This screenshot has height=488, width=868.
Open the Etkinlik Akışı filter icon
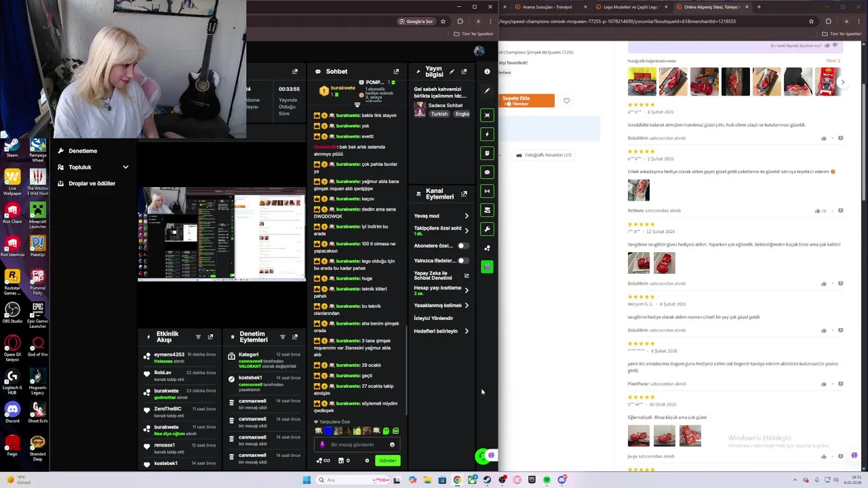(198, 337)
